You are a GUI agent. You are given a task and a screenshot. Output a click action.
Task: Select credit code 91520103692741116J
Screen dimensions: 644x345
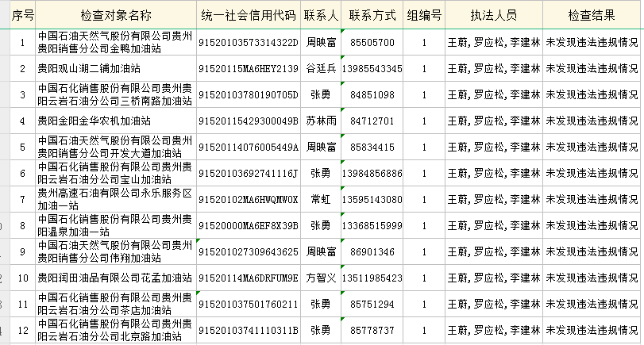(x=249, y=173)
